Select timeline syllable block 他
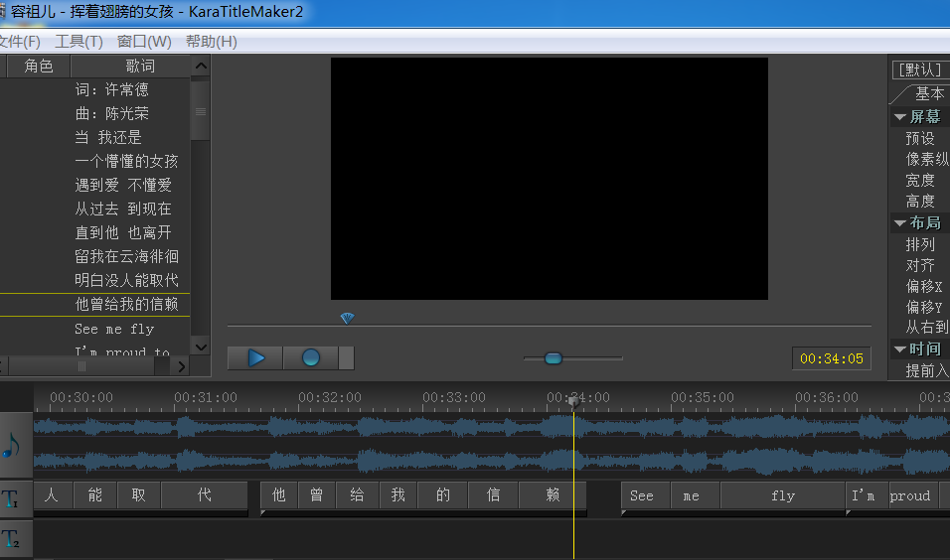 coord(278,495)
